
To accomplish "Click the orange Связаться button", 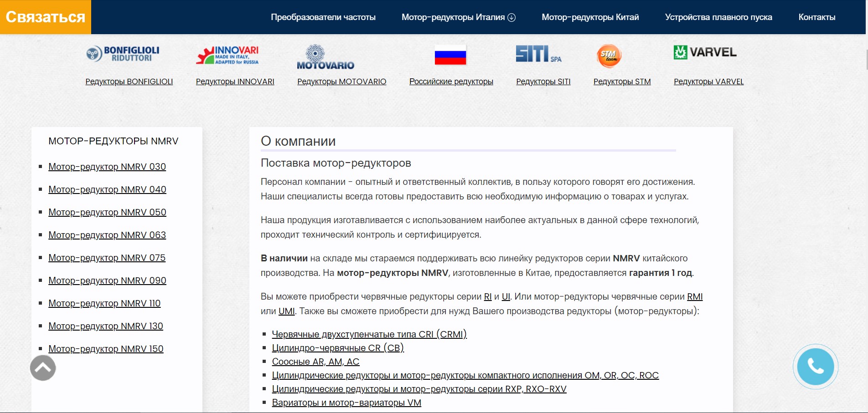I will 46,17.
